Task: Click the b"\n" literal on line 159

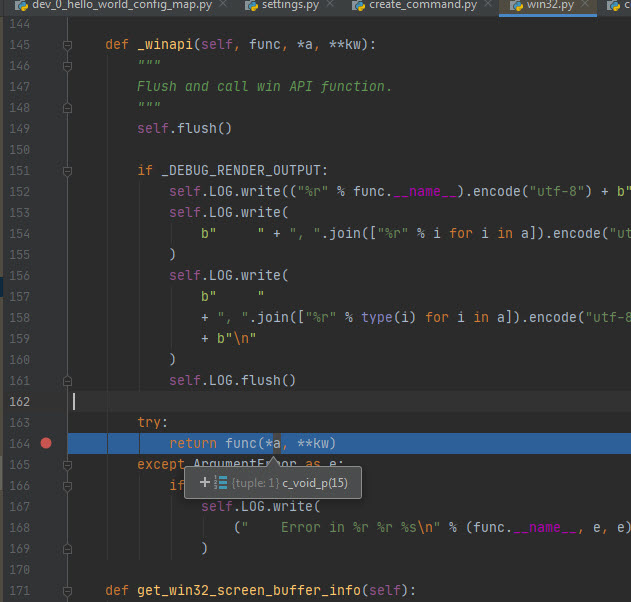Action: point(236,338)
